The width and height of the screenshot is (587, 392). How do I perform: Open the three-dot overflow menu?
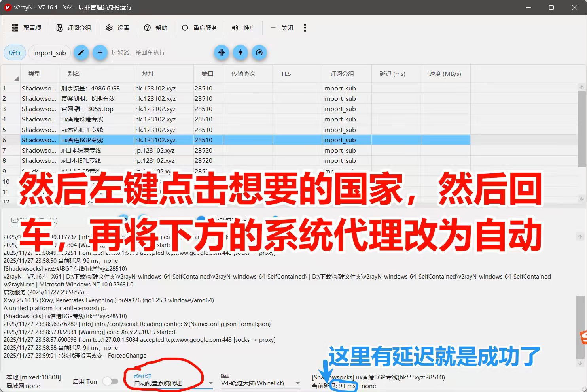pyautogui.click(x=305, y=28)
